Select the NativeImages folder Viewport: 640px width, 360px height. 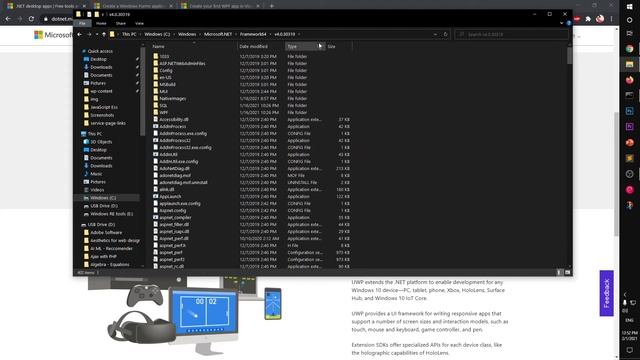click(173, 98)
